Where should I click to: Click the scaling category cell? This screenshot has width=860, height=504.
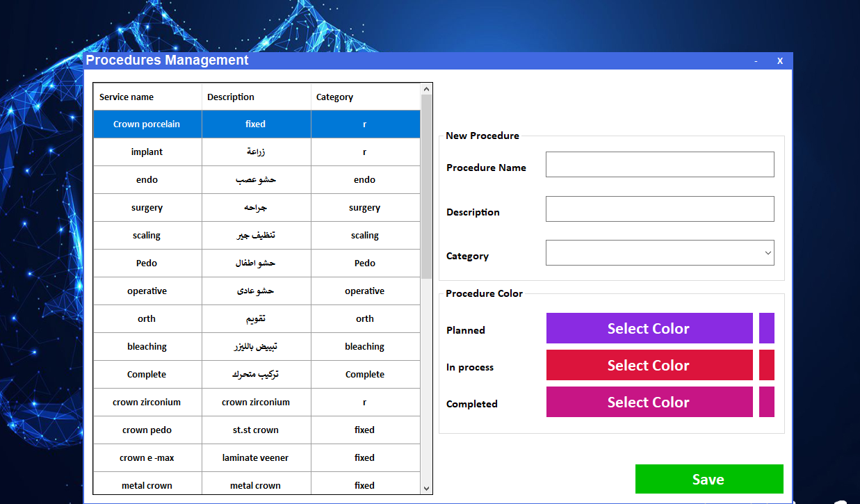click(366, 236)
